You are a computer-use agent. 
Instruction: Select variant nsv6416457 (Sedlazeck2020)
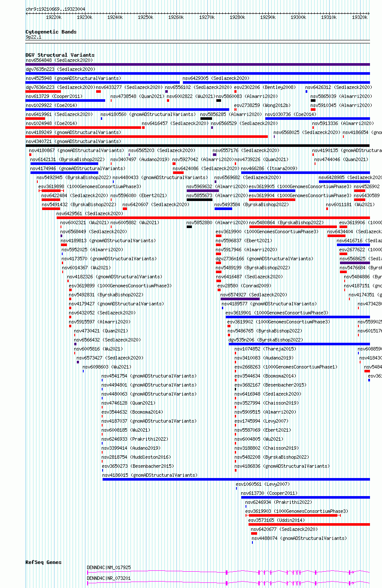175,123
